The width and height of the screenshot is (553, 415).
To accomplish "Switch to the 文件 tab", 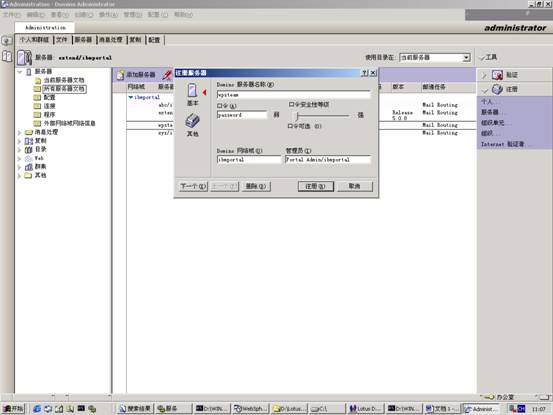I will pyautogui.click(x=62, y=40).
